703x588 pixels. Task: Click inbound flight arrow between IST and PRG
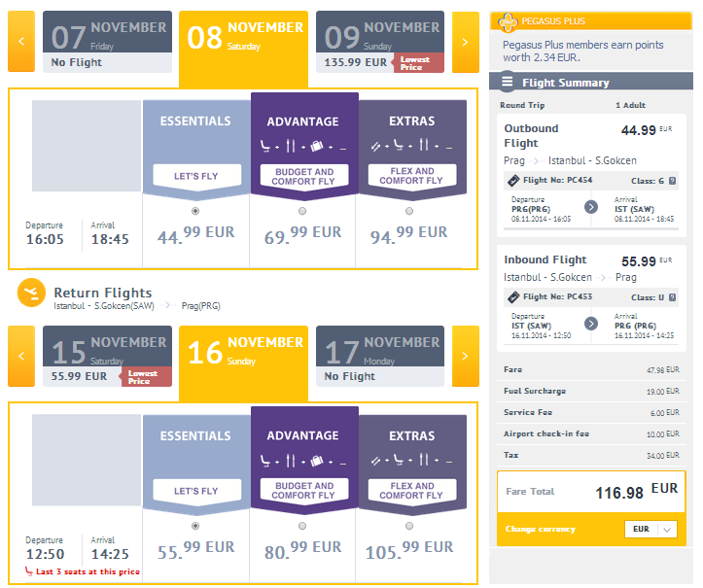(x=591, y=323)
